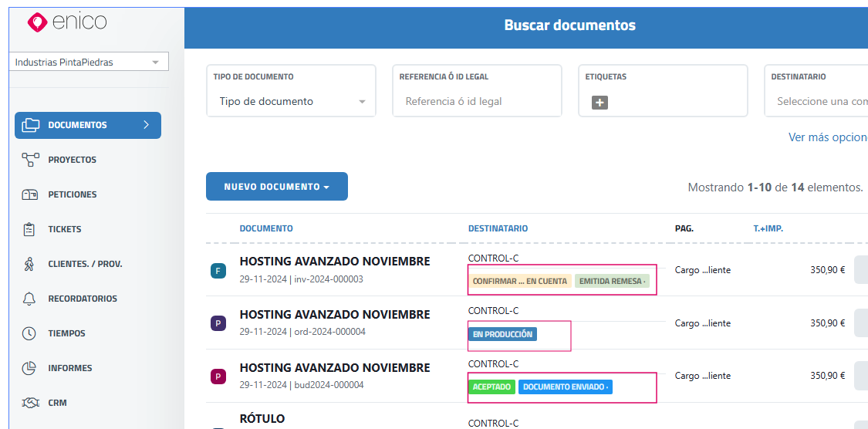The height and width of the screenshot is (429, 868).
Task: Expand the Industrias PintaPiedras company dropdown
Action: (91, 62)
